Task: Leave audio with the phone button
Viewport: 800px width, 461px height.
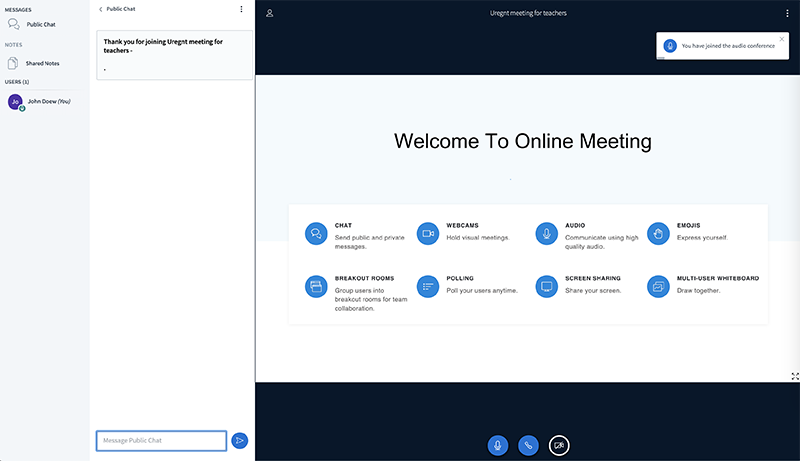Action: click(528, 445)
